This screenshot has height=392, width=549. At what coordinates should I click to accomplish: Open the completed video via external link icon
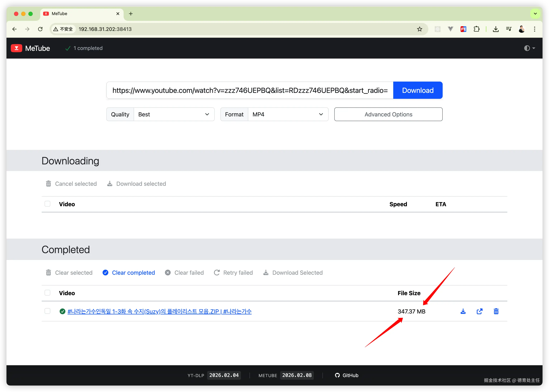[x=479, y=311]
